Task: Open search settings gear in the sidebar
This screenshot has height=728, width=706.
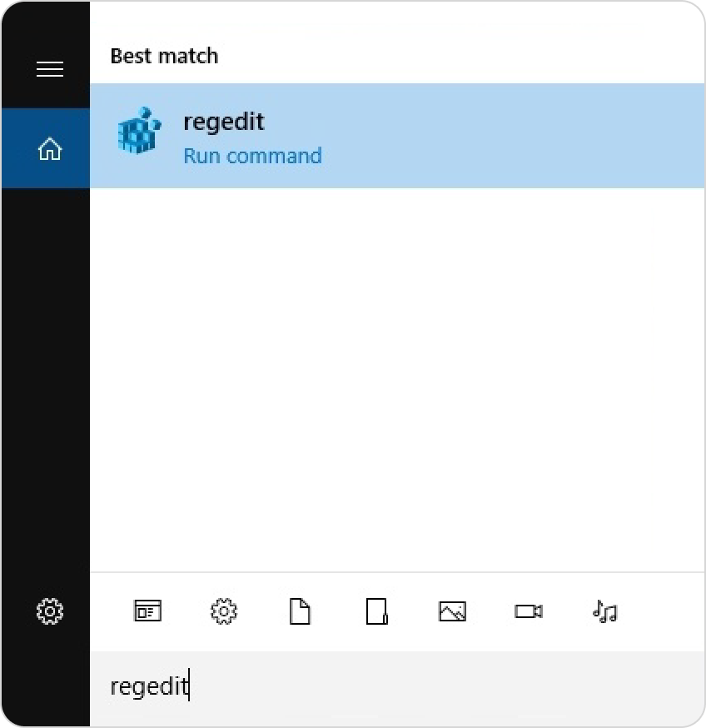Action: pyautogui.click(x=50, y=611)
